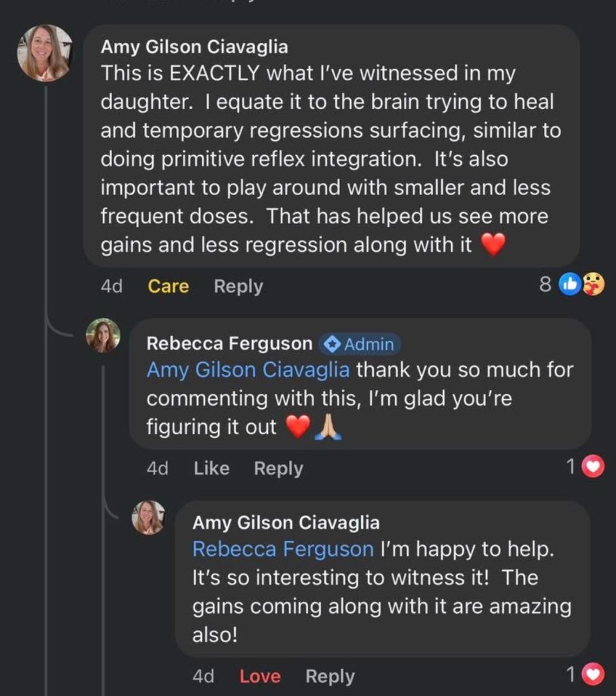Open the Amy Gilson Ciavaglia name on top comment
Viewport: 616px width, 696px height.
pos(194,47)
